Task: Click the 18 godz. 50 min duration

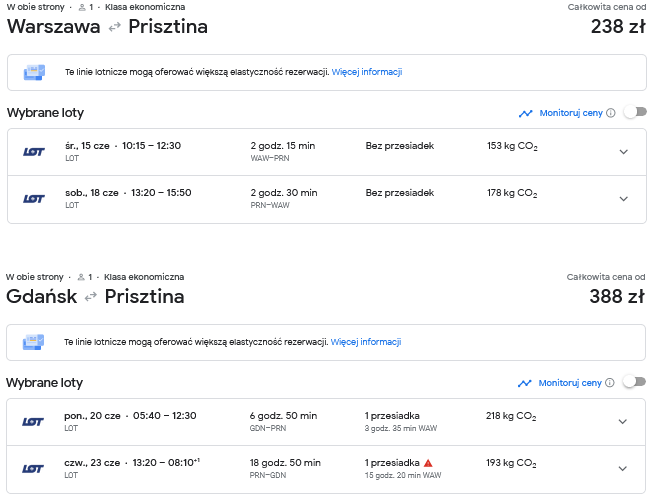Action: (x=285, y=463)
